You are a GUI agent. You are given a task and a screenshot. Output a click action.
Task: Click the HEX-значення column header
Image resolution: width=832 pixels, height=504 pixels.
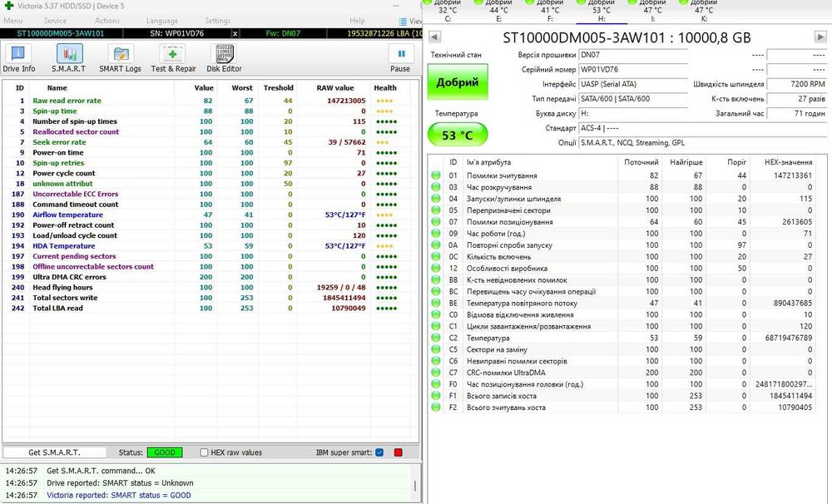pos(788,162)
